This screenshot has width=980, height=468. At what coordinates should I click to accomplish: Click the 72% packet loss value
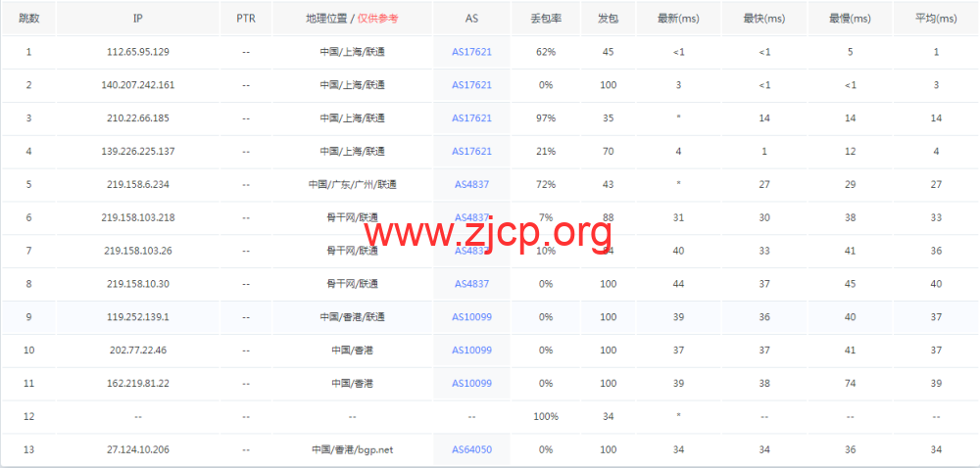click(x=546, y=184)
